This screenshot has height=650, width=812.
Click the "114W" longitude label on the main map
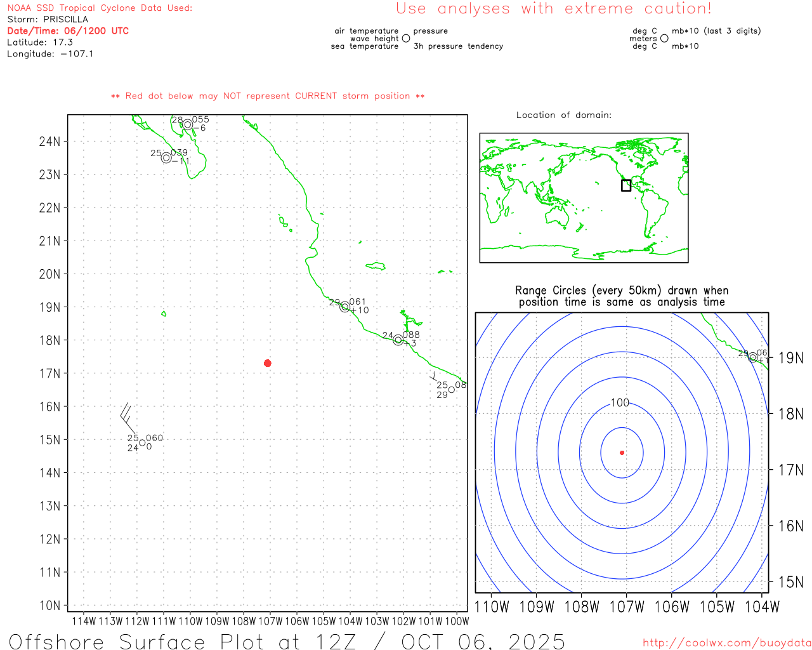84,621
